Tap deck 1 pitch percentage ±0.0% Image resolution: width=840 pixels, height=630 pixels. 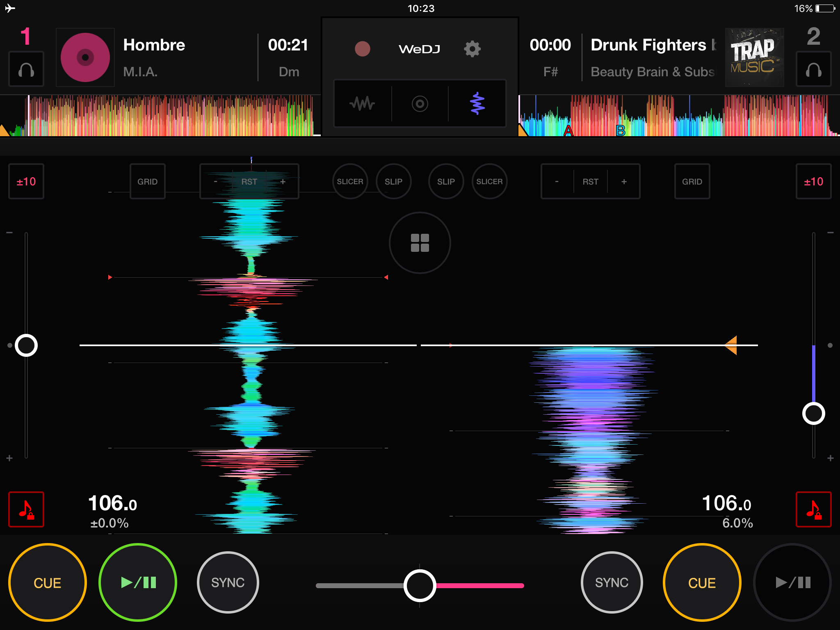(x=110, y=523)
